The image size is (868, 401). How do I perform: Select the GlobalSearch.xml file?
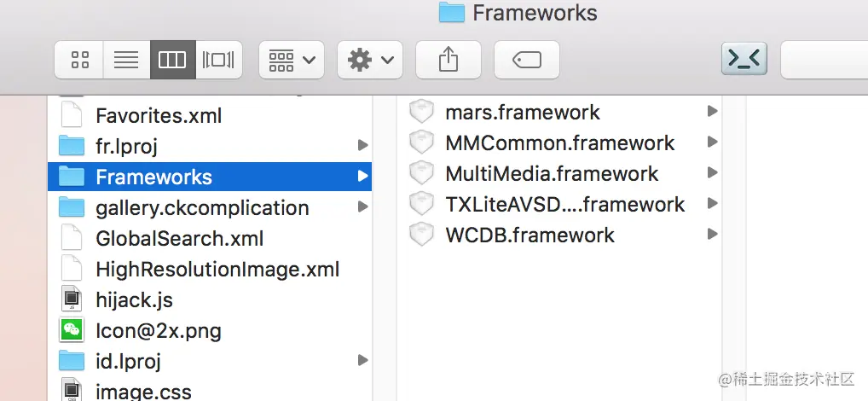click(x=210, y=239)
